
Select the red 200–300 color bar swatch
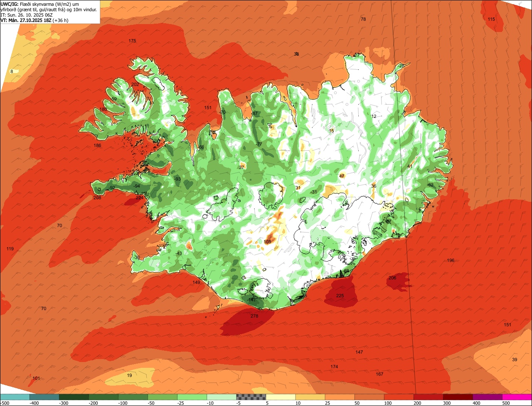pos(429,397)
